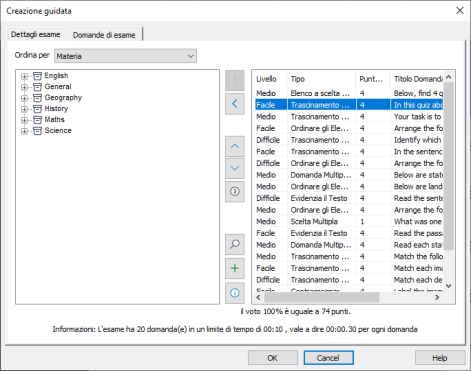Select the Geography tree label
Screen dimensions: 471x371
63,98
